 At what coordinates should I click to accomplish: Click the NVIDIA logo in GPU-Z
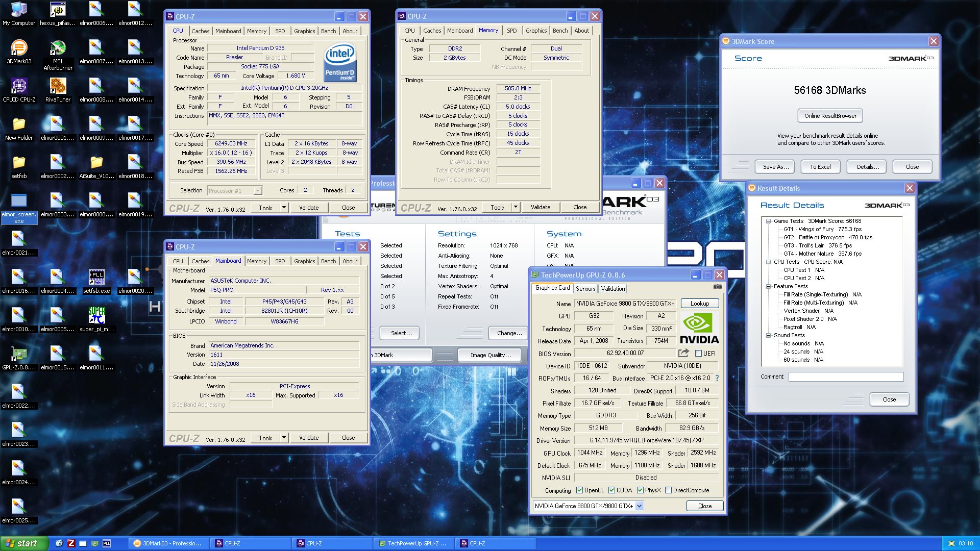pyautogui.click(x=699, y=329)
